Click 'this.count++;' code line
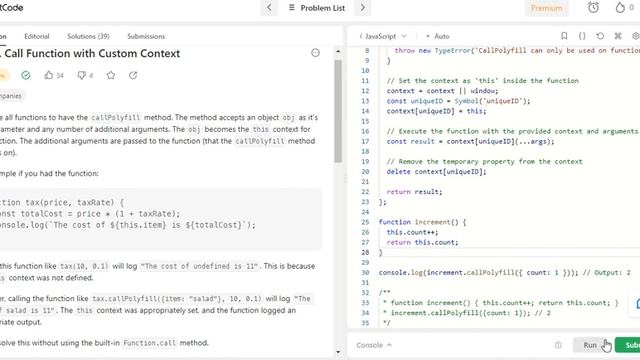This screenshot has width=640, height=360. pos(412,232)
